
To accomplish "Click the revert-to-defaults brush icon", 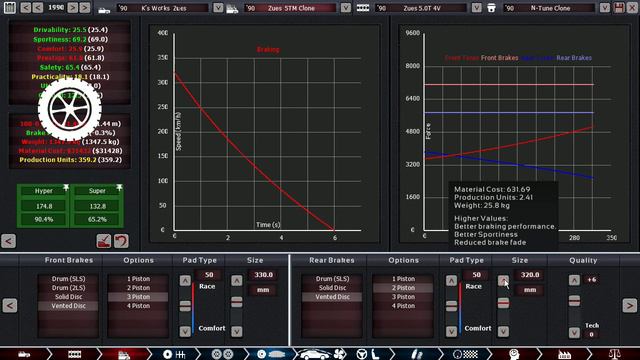I will 104,241.
